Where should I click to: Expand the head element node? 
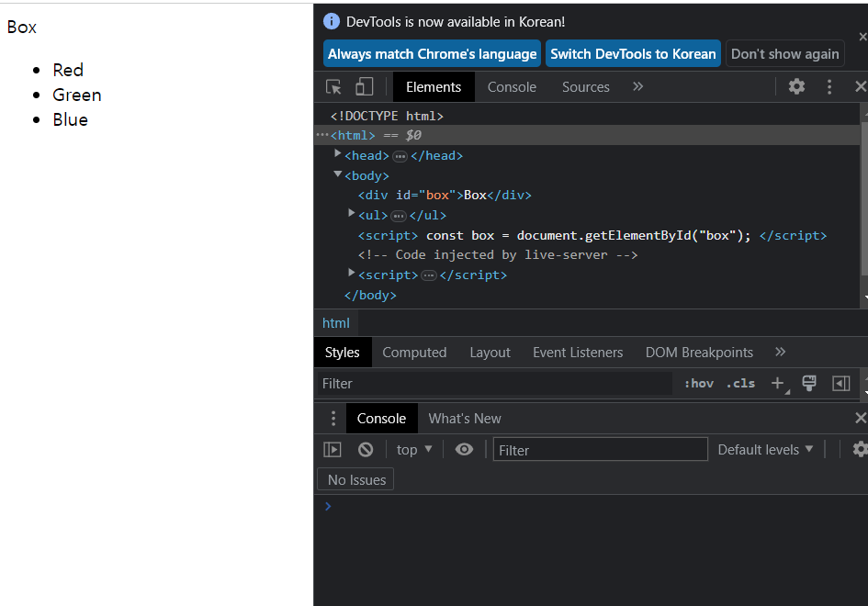[x=338, y=154]
